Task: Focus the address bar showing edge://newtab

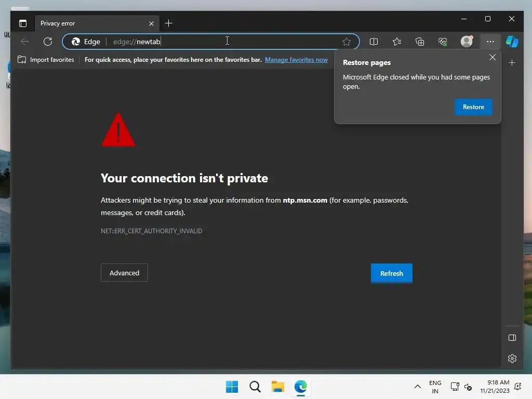Action: coord(211,42)
